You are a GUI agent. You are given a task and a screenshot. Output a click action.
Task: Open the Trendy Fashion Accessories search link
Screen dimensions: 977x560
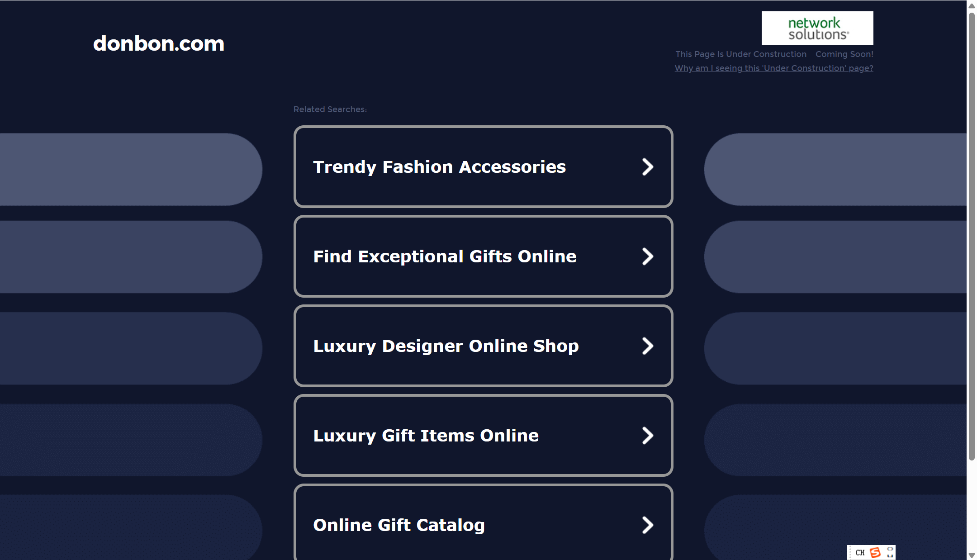tap(483, 167)
